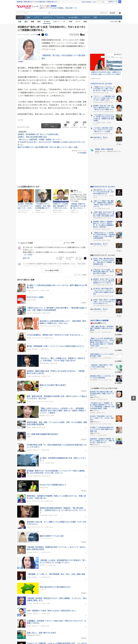Image resolution: width=138 pixels, height=644 pixels.
Task: Open 玉川徹氏「この国の政治は破滅に向かって recommended article
Action: 57,286
